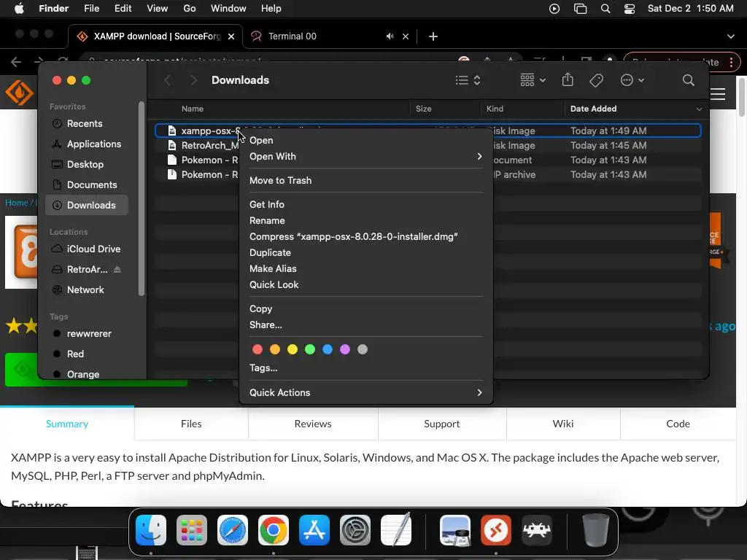The height and width of the screenshot is (560, 747).
Task: Open Tags... from context menu
Action: point(365,367)
